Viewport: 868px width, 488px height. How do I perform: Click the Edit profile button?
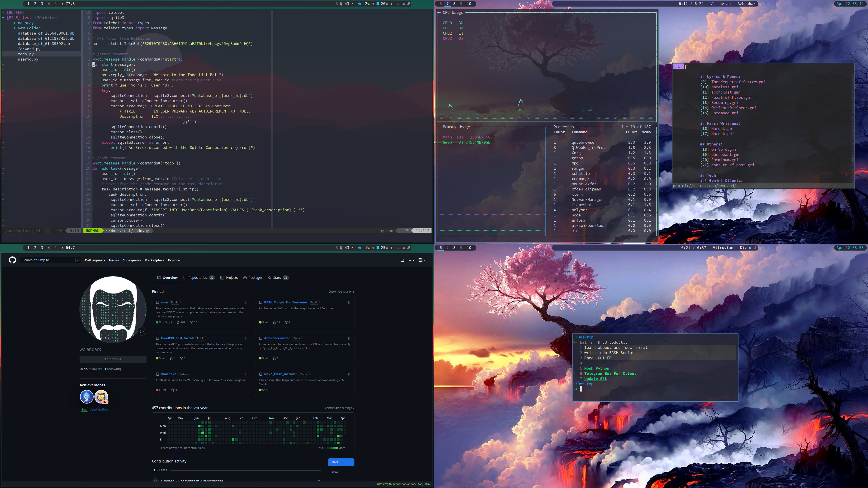(113, 359)
